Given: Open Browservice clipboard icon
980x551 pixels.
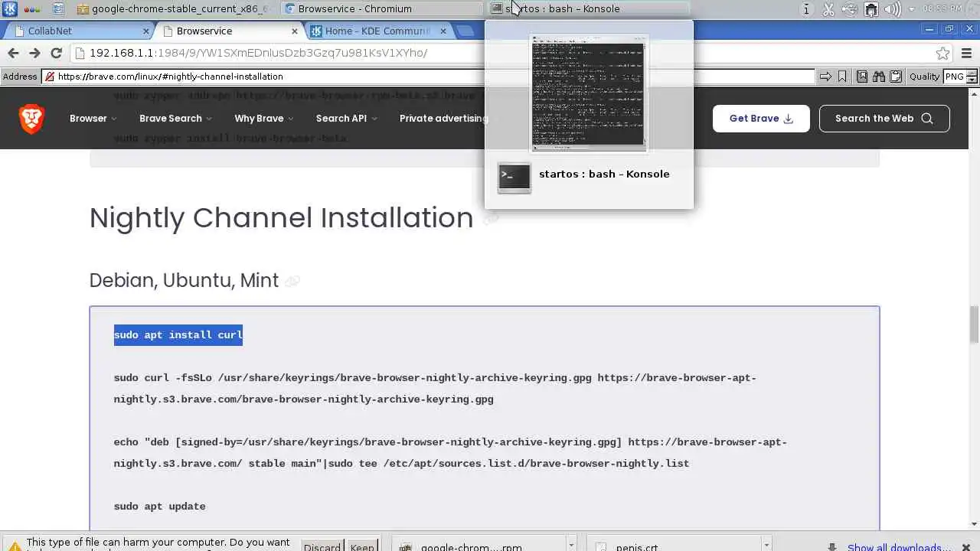Looking at the screenshot, I should click(896, 77).
